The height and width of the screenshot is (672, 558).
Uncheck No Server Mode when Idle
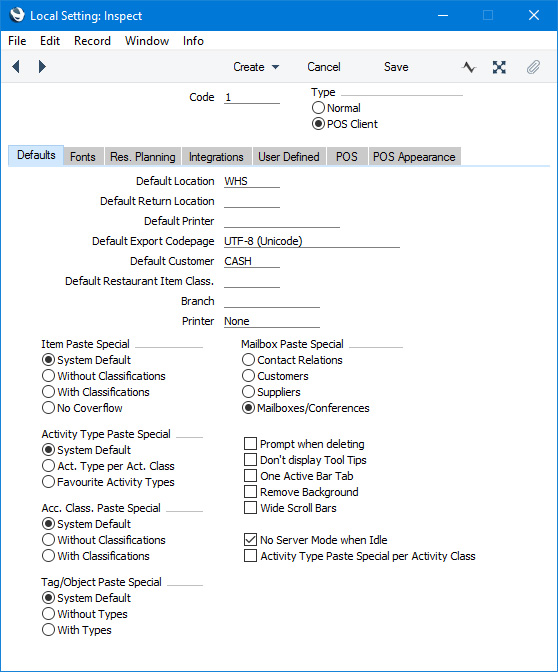[x=250, y=540]
